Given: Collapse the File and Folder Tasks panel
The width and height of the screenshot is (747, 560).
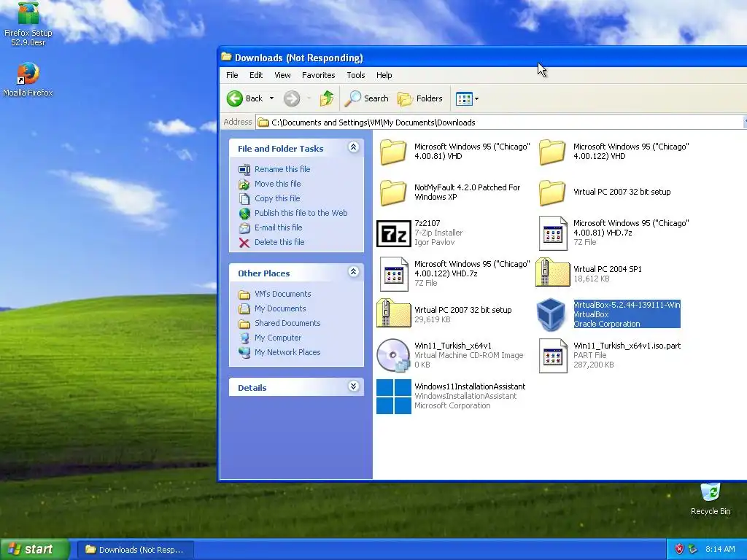Looking at the screenshot, I should 353,147.
